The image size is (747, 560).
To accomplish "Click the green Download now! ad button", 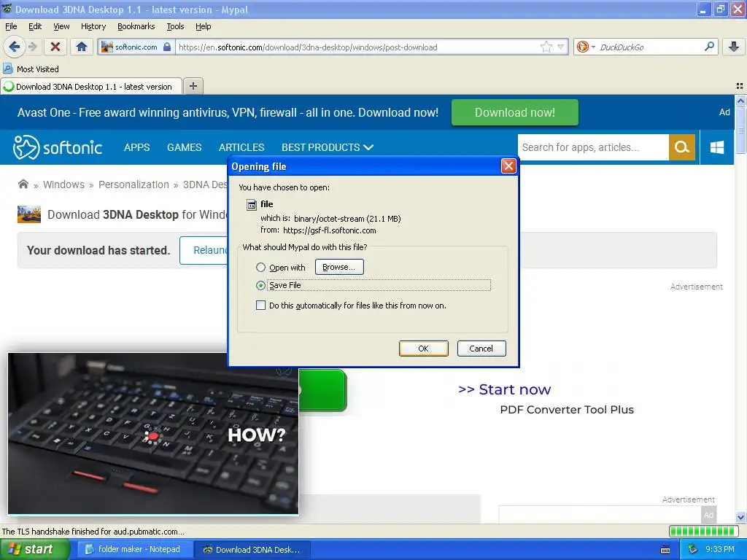I will point(514,112).
